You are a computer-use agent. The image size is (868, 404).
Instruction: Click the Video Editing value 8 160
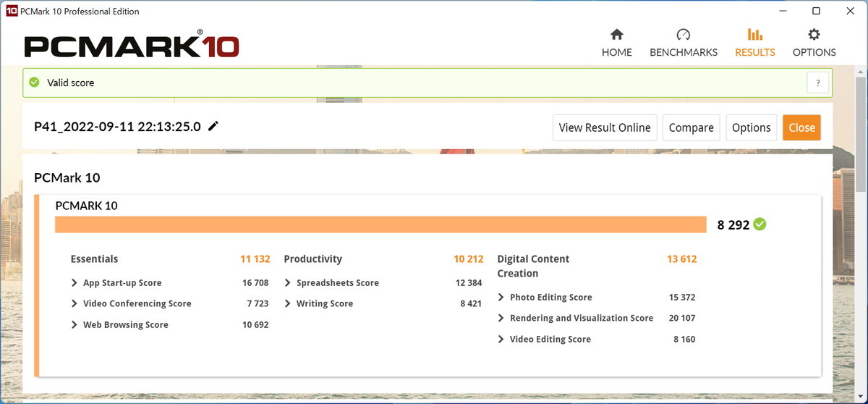click(x=684, y=340)
